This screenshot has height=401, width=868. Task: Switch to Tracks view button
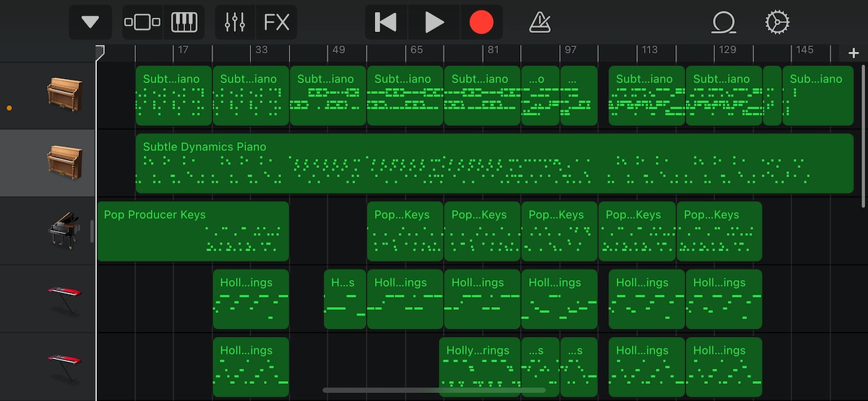[x=142, y=22]
